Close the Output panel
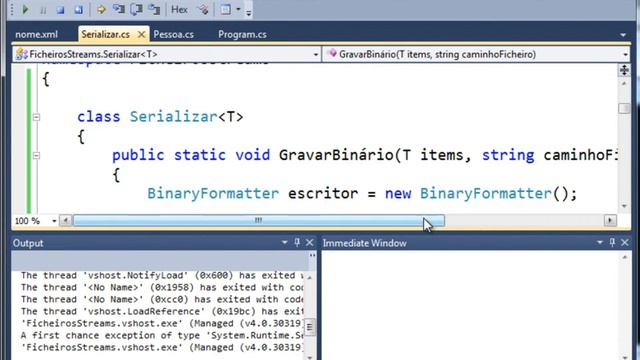The image size is (640, 360). pyautogui.click(x=310, y=243)
